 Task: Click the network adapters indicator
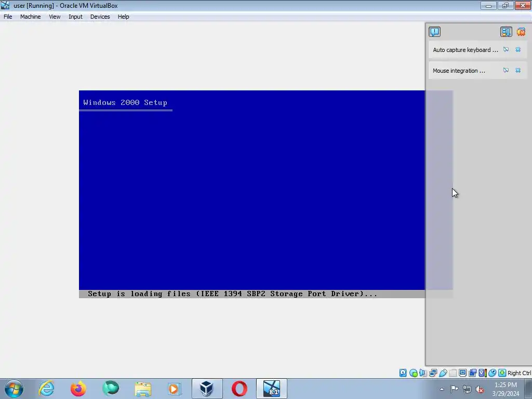[x=433, y=373]
